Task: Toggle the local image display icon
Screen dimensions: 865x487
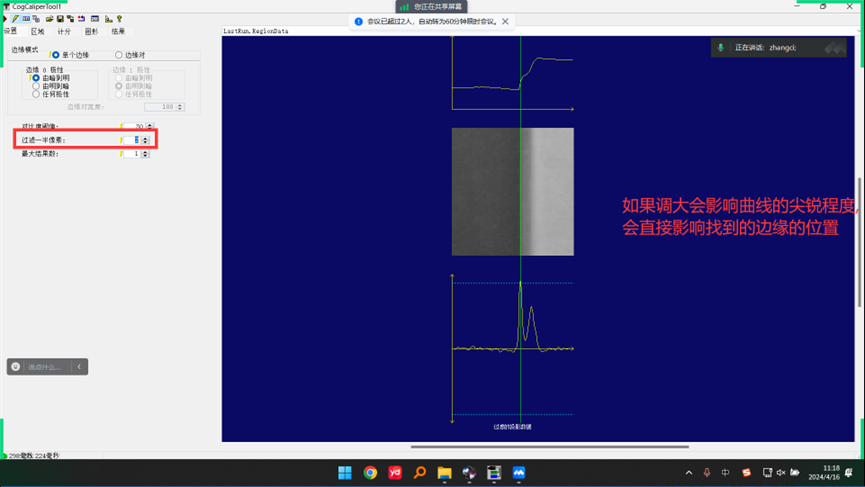Action: click(x=26, y=19)
